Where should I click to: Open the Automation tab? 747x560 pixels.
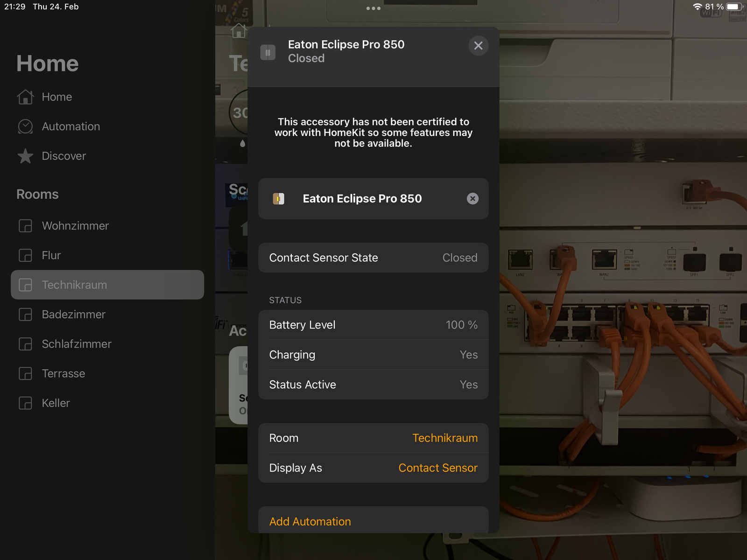[70, 126]
